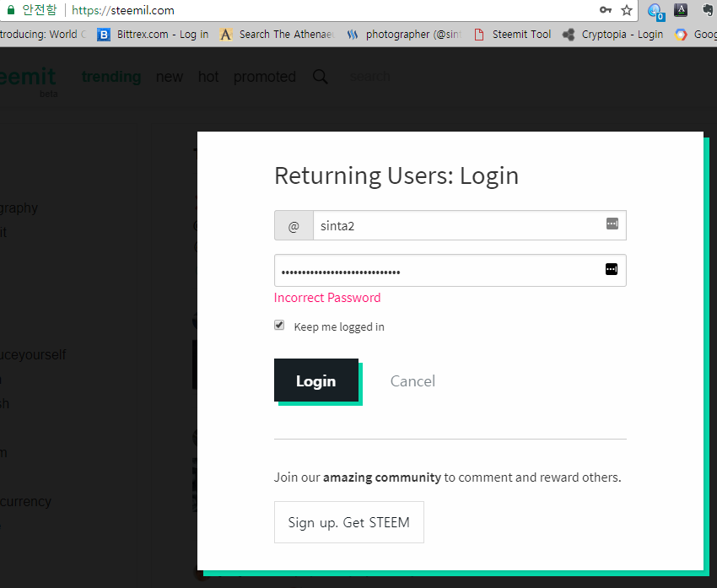Click the green padlock secure icon
The width and height of the screenshot is (717, 588).
(10, 9)
